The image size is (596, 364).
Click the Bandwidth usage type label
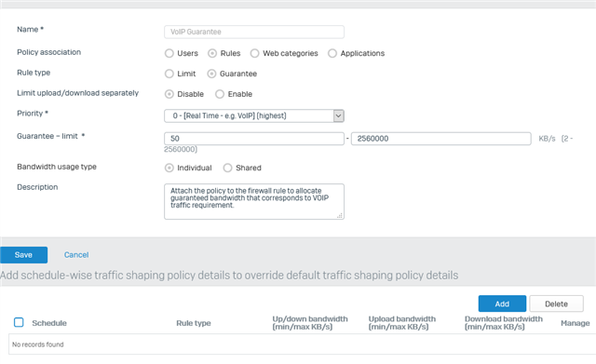tap(57, 167)
